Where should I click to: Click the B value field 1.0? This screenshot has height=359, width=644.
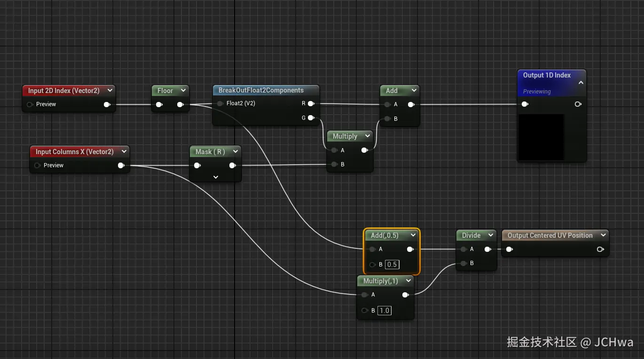coord(385,311)
